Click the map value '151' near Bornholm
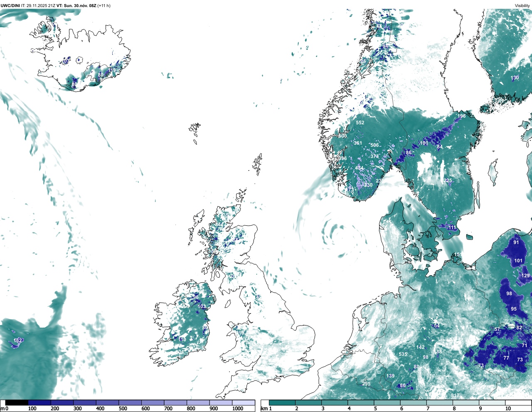This screenshot has height=412, width=532. pos(458,255)
